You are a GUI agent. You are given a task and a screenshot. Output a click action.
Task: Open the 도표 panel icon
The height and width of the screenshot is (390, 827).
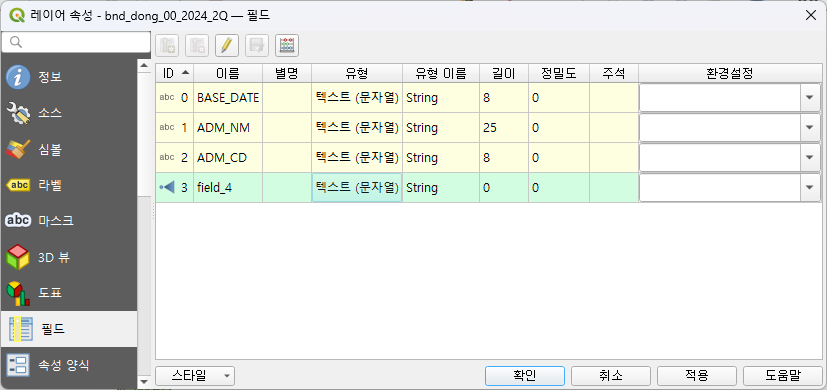18,293
